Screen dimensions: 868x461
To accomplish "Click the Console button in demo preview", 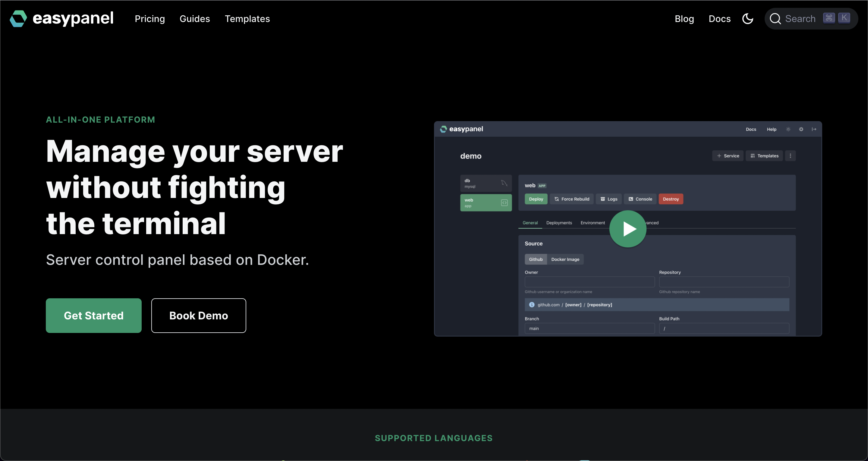I will click(640, 199).
